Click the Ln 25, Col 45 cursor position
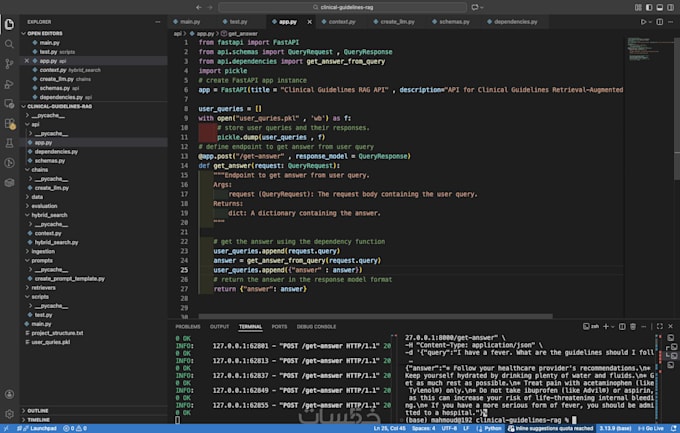 389,428
